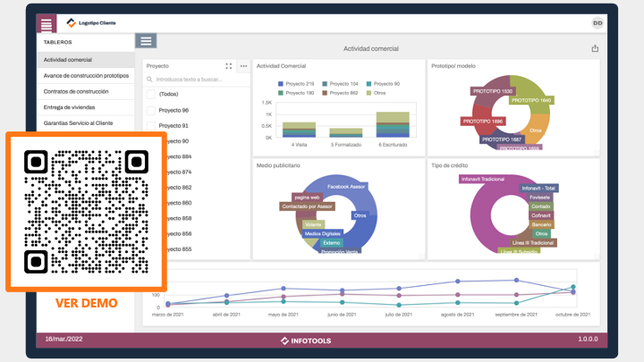Image resolution: width=644 pixels, height=362 pixels.
Task: Toggle Proyecto 90 legend swatch
Action: pos(369,84)
